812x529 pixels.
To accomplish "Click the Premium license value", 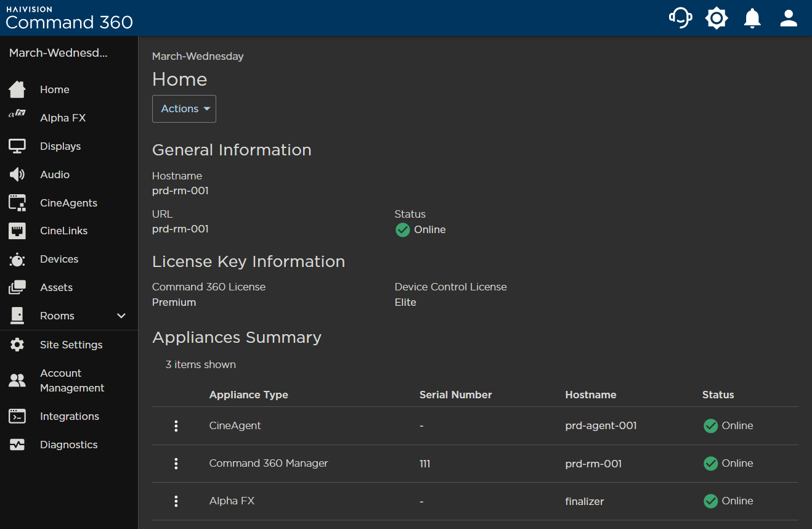I will 174,302.
